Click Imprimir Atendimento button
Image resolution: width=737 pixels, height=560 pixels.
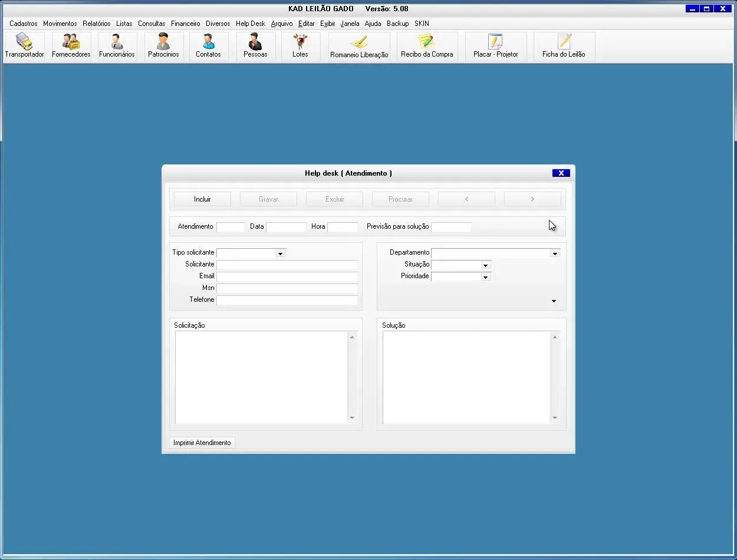(x=202, y=443)
